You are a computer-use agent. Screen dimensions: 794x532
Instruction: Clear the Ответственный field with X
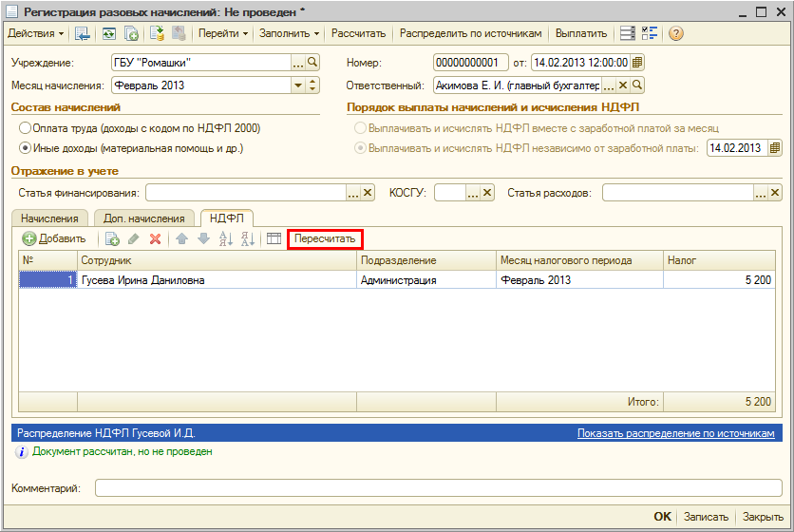623,85
